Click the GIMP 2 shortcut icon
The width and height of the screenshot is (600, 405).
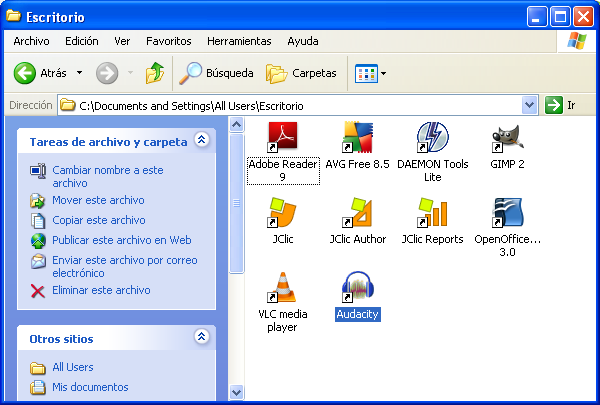pyautogui.click(x=507, y=137)
